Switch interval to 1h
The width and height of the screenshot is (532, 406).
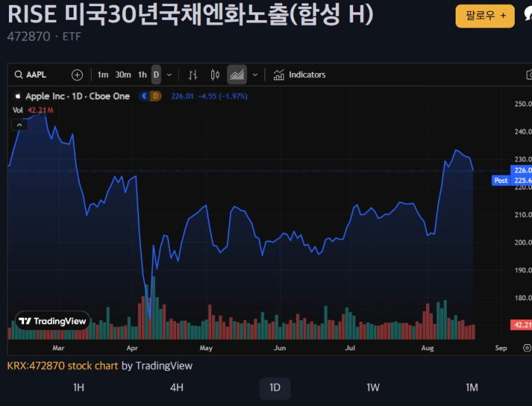coord(142,74)
